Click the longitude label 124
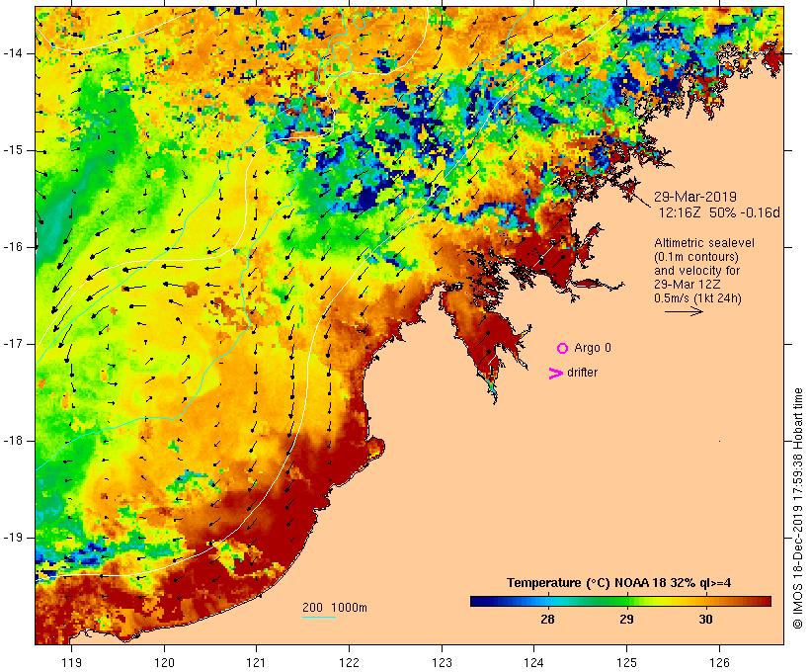 click(534, 662)
